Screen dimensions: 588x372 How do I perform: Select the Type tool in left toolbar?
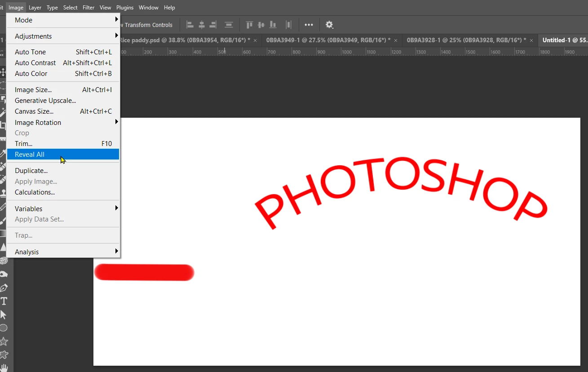[4, 301]
